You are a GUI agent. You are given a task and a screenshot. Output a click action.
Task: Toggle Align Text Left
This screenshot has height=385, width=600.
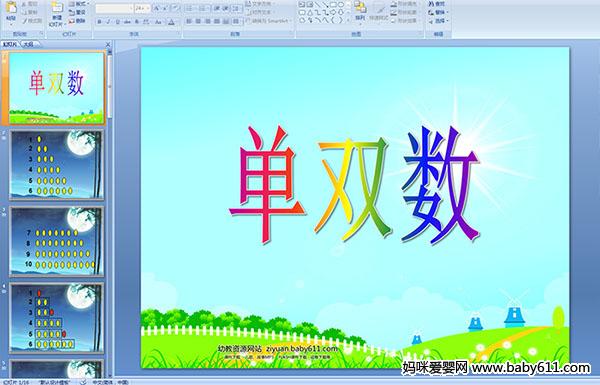coord(189,21)
